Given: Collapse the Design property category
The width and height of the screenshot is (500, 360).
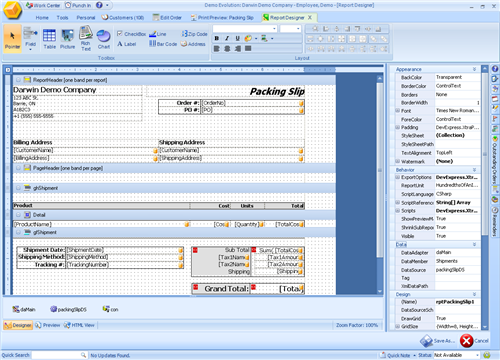Looking at the screenshot, I should click(x=474, y=295).
